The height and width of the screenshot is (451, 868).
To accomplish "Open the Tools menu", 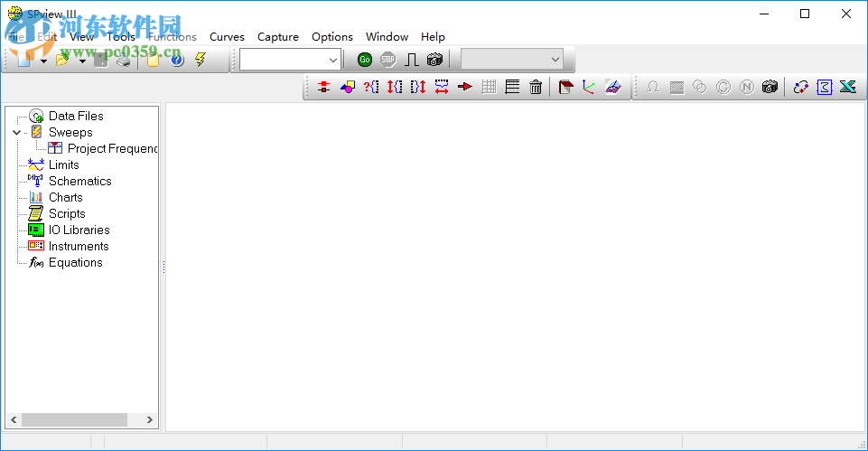I will point(121,36).
